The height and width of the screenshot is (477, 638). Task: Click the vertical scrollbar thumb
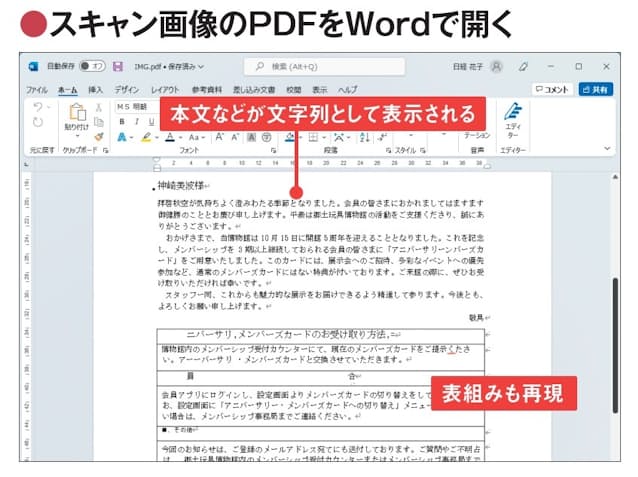coord(615,345)
